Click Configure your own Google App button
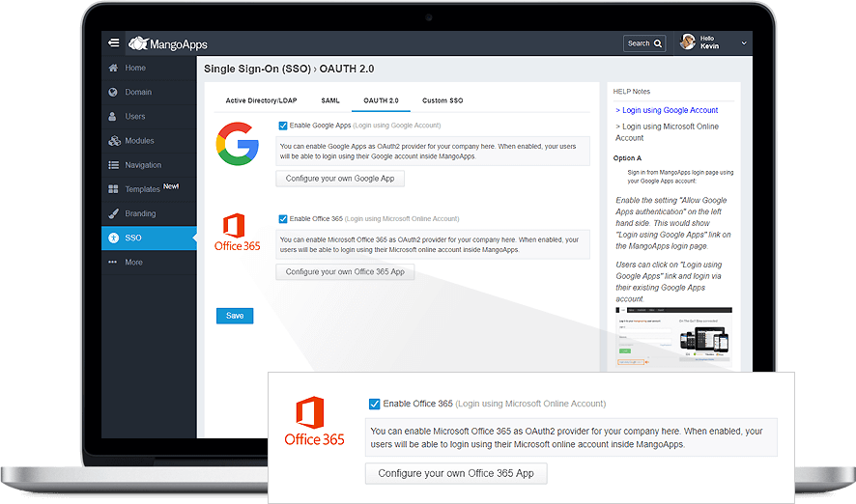The width and height of the screenshot is (856, 504). click(x=340, y=179)
